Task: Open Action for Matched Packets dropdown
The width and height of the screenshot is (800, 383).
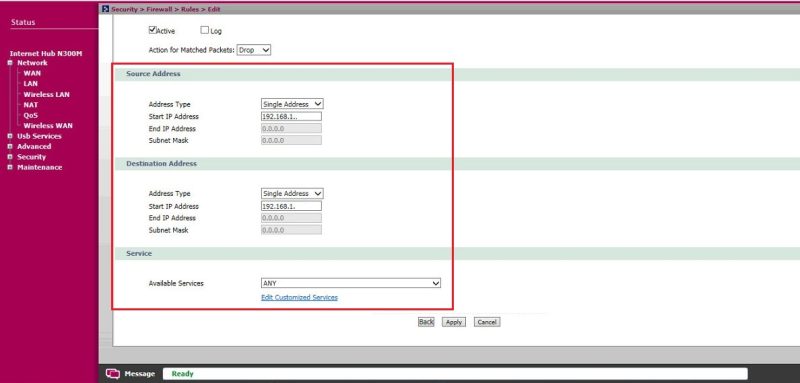Action: click(x=254, y=50)
